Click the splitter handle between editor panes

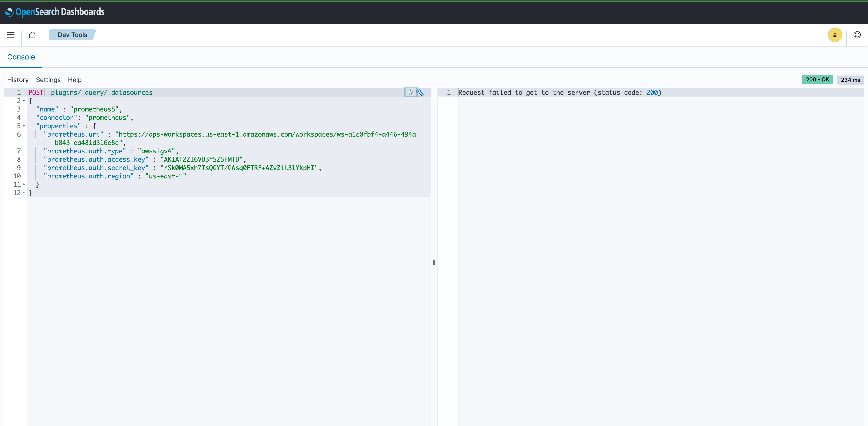pyautogui.click(x=434, y=263)
